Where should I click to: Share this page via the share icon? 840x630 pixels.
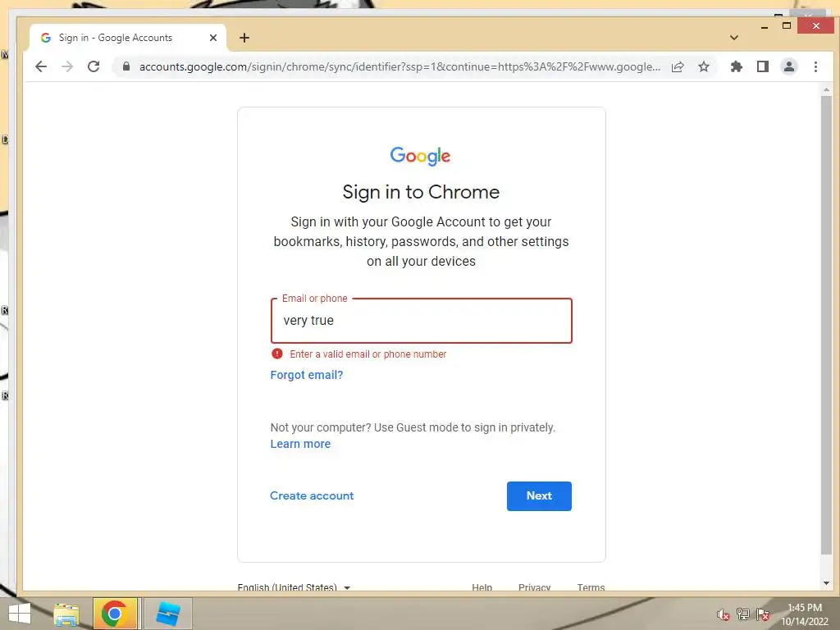point(678,66)
